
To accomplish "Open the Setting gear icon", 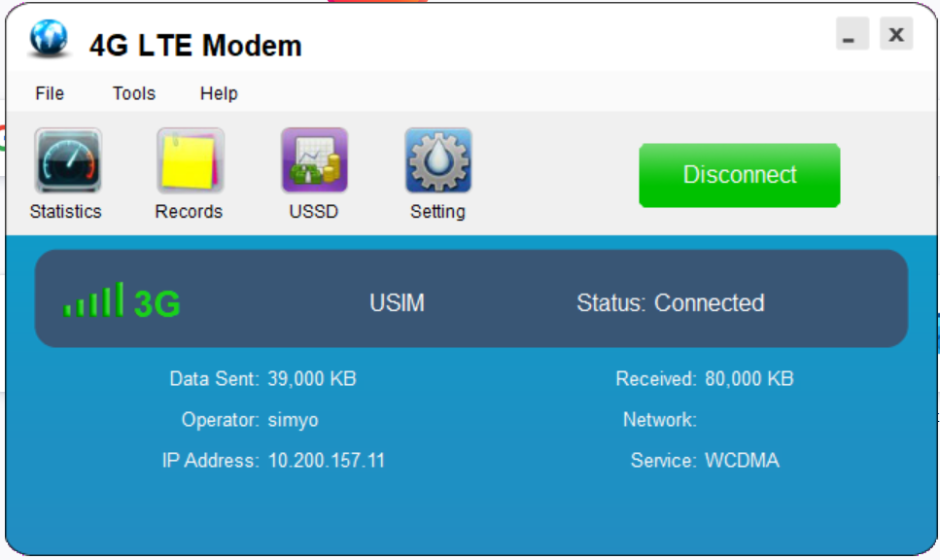I will (x=438, y=160).
